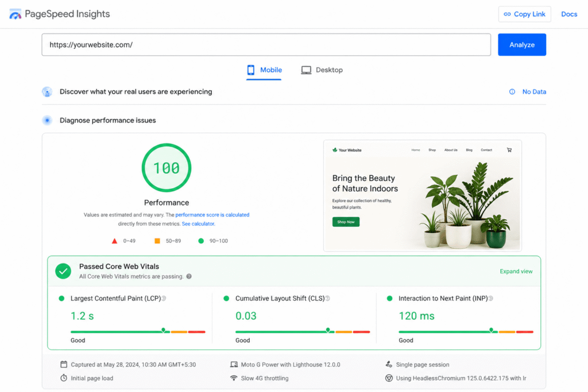The width and height of the screenshot is (588, 392).
Task: Open the Docs link
Action: 569,14
